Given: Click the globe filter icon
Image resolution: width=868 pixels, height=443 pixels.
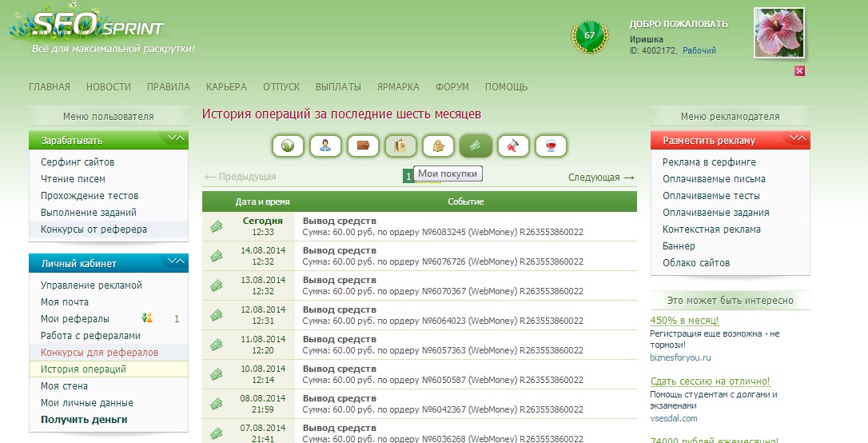Looking at the screenshot, I should point(288,146).
